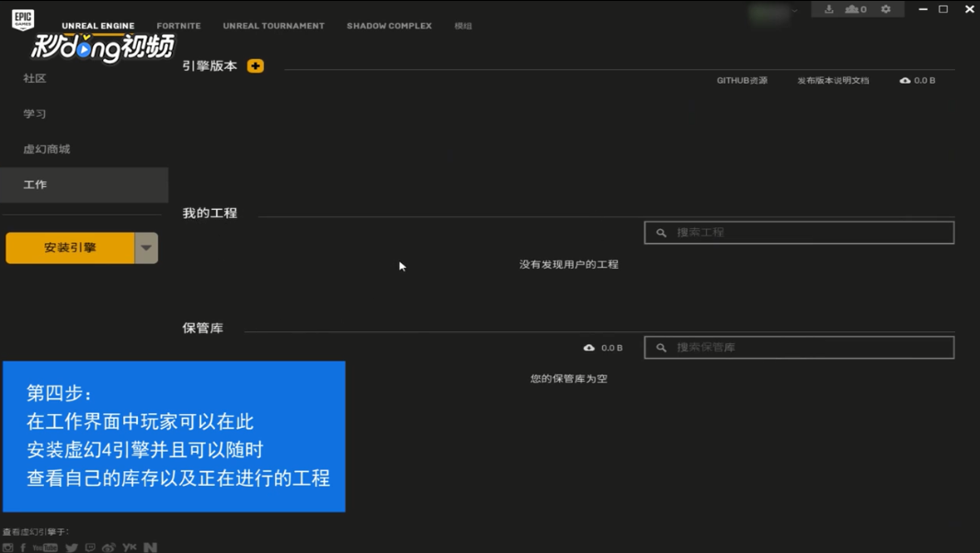980x553 pixels.
Task: Open the settings gear icon
Action: [x=886, y=9]
